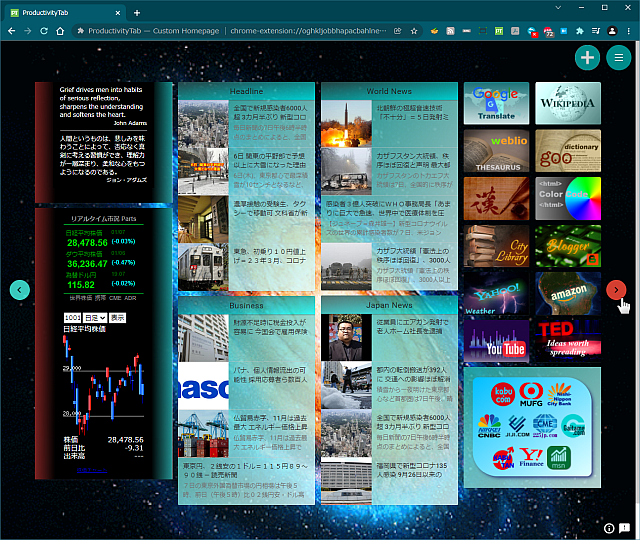Click the share page icon in address bar
This screenshot has width=640, height=540.
(x=397, y=31)
